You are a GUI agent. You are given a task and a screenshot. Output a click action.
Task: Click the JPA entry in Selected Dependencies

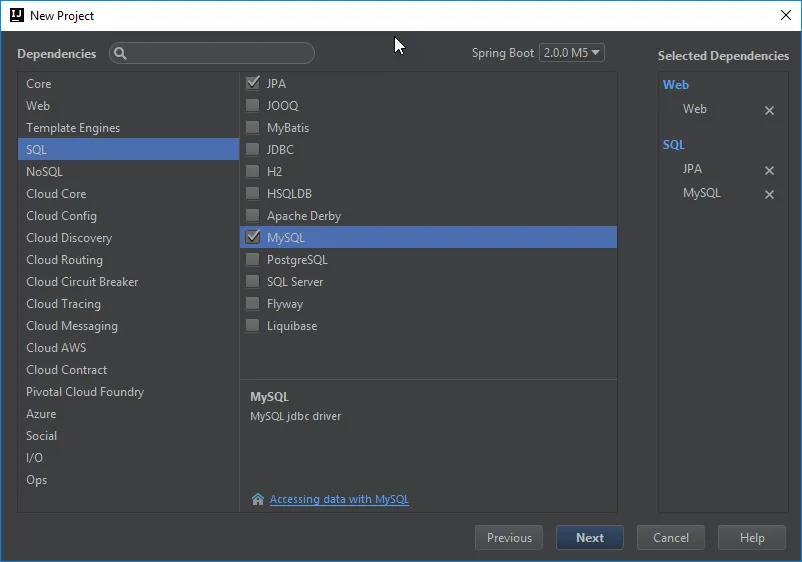point(692,169)
